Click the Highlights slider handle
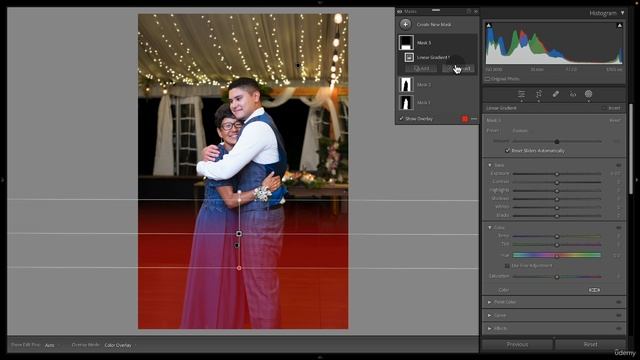Screen dimensions: 640x360 [x=557, y=191]
